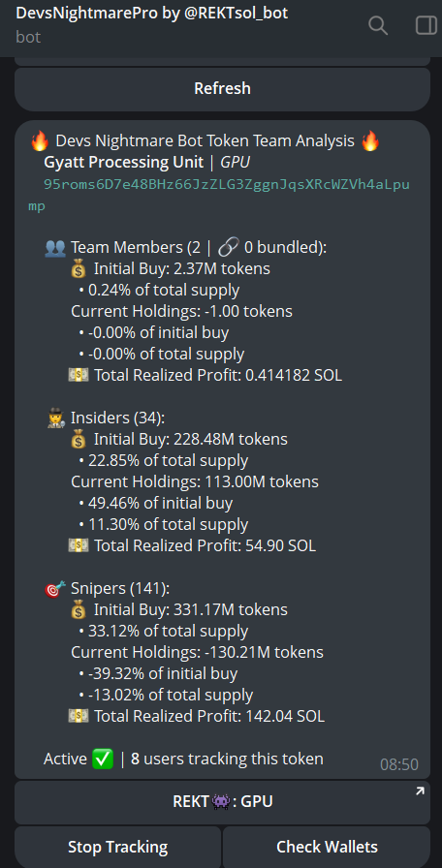Open DevsNightmarePro bot profile title

[x=152, y=14]
